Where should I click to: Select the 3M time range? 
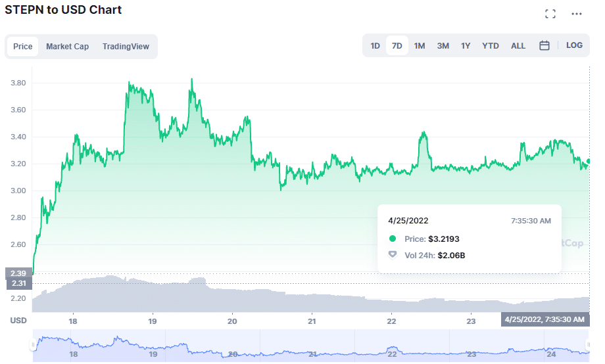point(443,46)
